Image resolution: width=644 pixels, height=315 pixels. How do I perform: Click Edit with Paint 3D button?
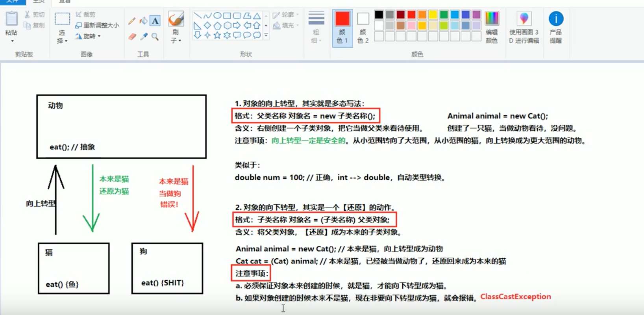pos(524,28)
